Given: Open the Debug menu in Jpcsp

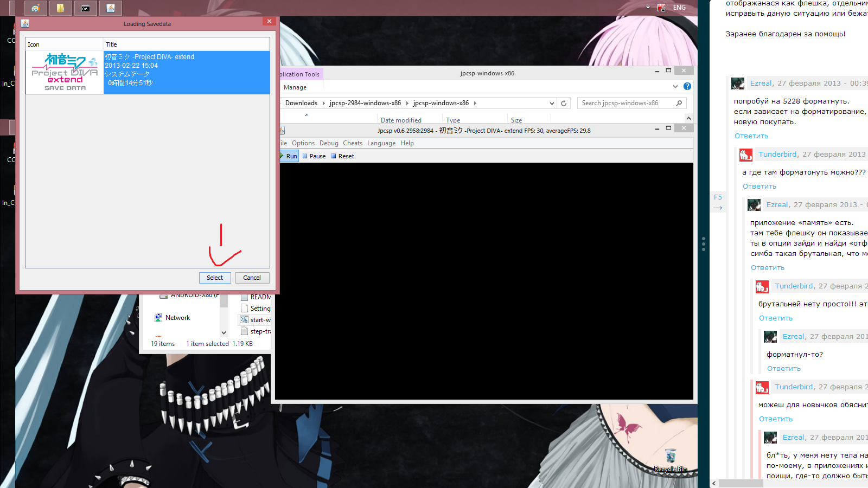Looking at the screenshot, I should (329, 143).
